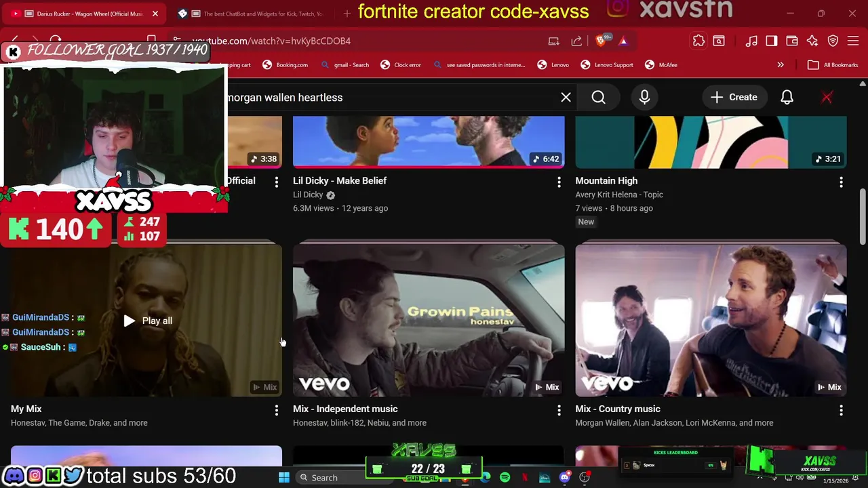Open Discord from the taskbar
This screenshot has height=488, width=868.
(564, 478)
